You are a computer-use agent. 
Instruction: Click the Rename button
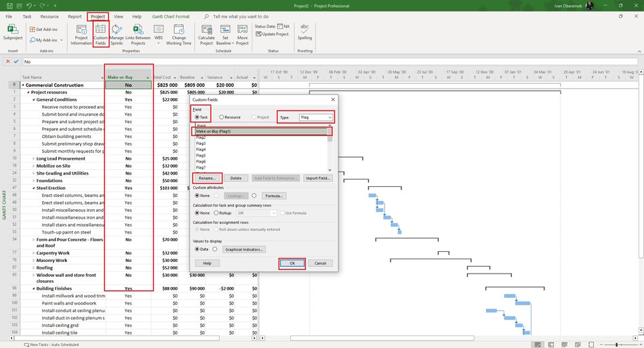click(x=207, y=178)
